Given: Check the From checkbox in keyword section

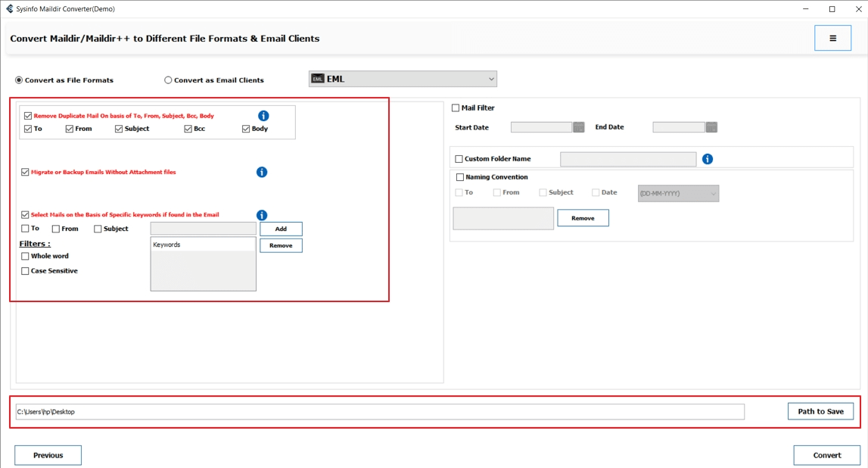Looking at the screenshot, I should [56, 229].
